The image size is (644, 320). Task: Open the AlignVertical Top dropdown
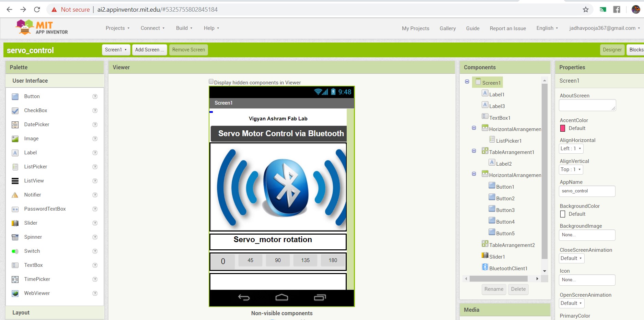(571, 169)
